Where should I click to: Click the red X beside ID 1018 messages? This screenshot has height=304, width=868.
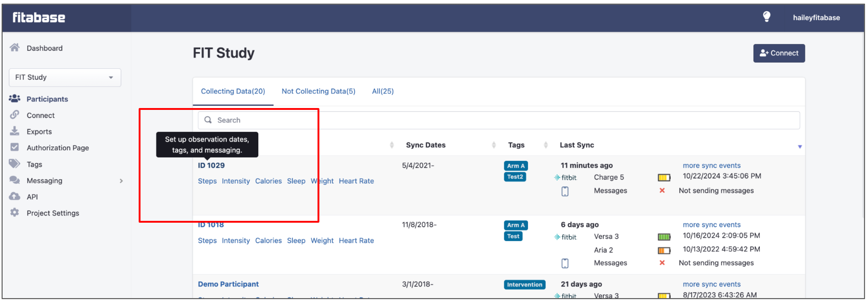pyautogui.click(x=662, y=263)
